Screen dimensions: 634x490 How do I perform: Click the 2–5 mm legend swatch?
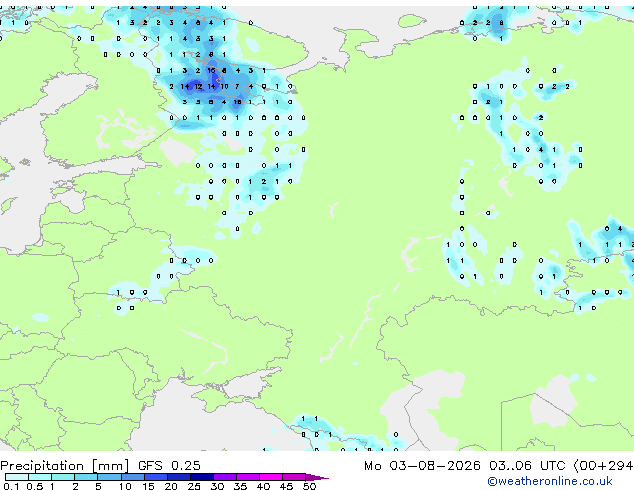point(86,477)
